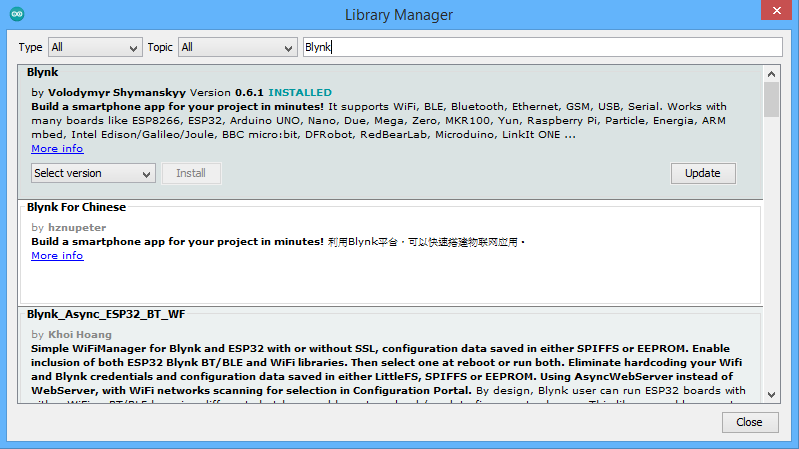Open the Type filter dropdown

point(95,47)
